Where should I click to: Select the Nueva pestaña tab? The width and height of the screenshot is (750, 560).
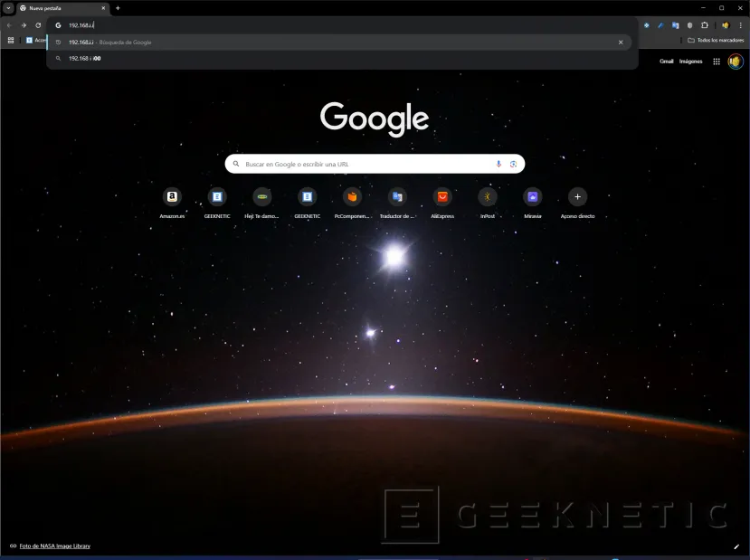point(63,8)
